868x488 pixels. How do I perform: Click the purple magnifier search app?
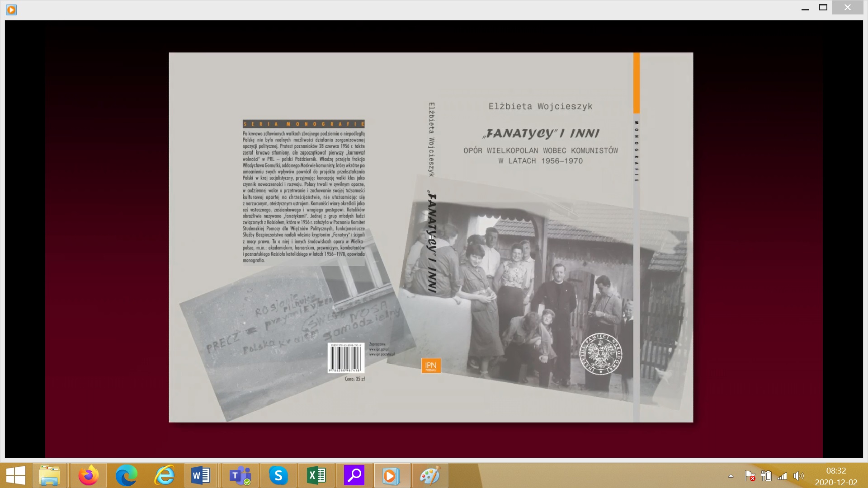click(x=354, y=475)
